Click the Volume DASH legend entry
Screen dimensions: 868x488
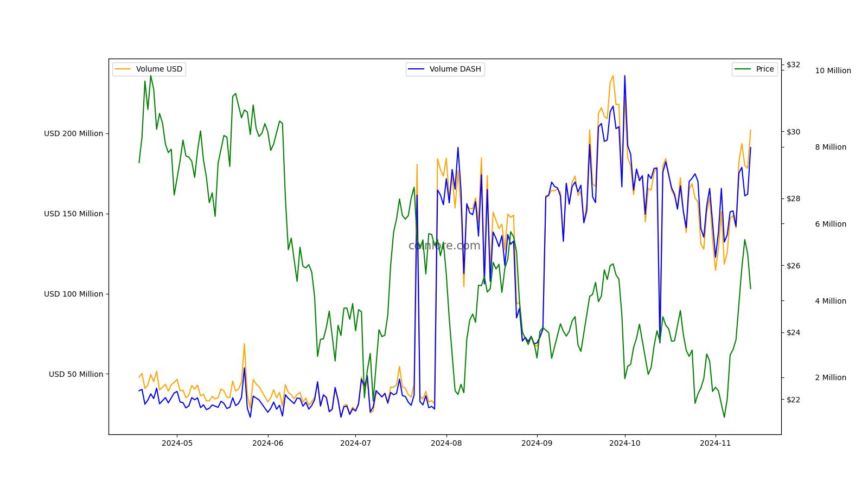click(445, 69)
